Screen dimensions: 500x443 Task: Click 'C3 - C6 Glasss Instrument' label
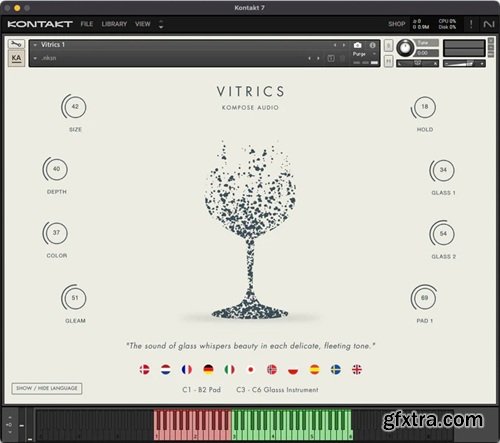[277, 390]
